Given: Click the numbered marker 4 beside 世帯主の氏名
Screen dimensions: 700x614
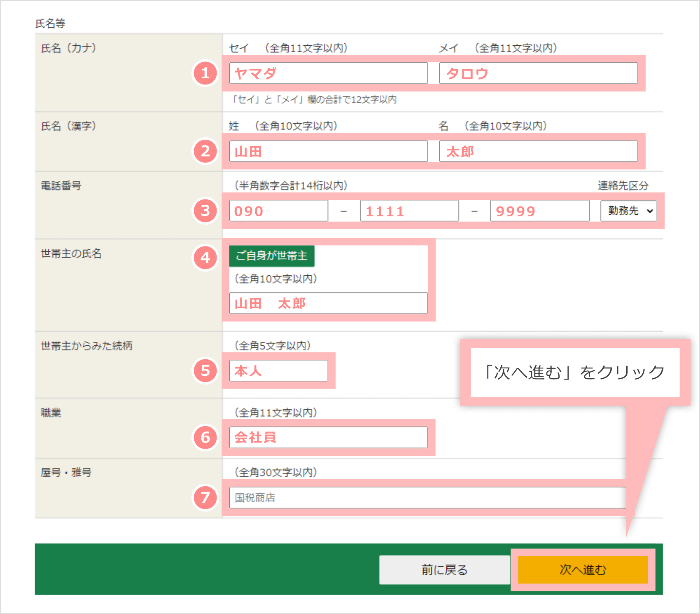Looking at the screenshot, I should tap(205, 258).
